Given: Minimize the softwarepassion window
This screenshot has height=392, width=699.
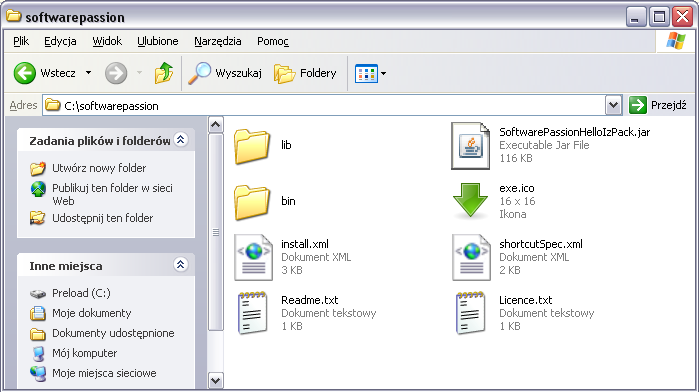Looking at the screenshot, I should coord(636,17).
